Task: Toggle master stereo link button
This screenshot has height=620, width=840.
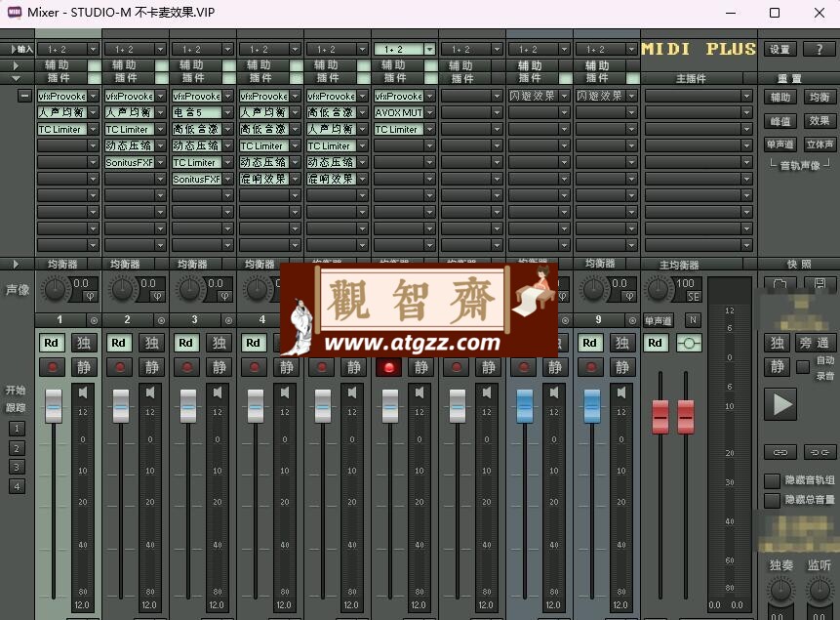Action: [x=689, y=343]
